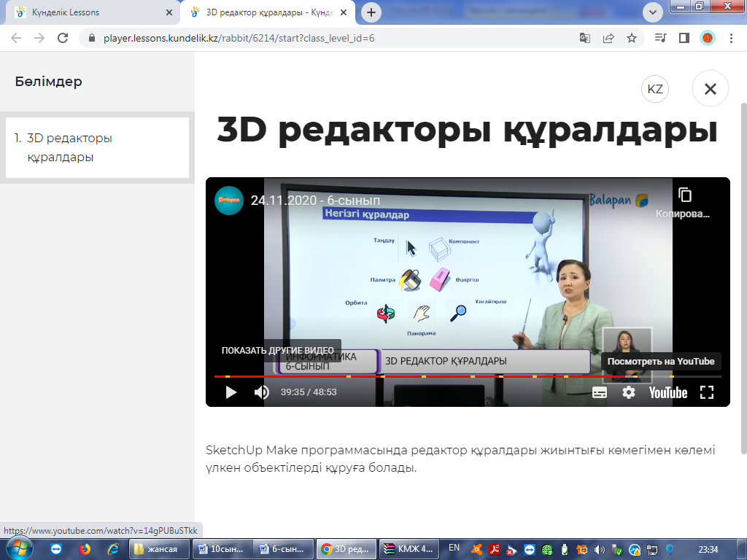Image resolution: width=747 pixels, height=560 pixels.
Task: Click 'Посмотреть на YouTube' tooltip
Action: point(661,361)
